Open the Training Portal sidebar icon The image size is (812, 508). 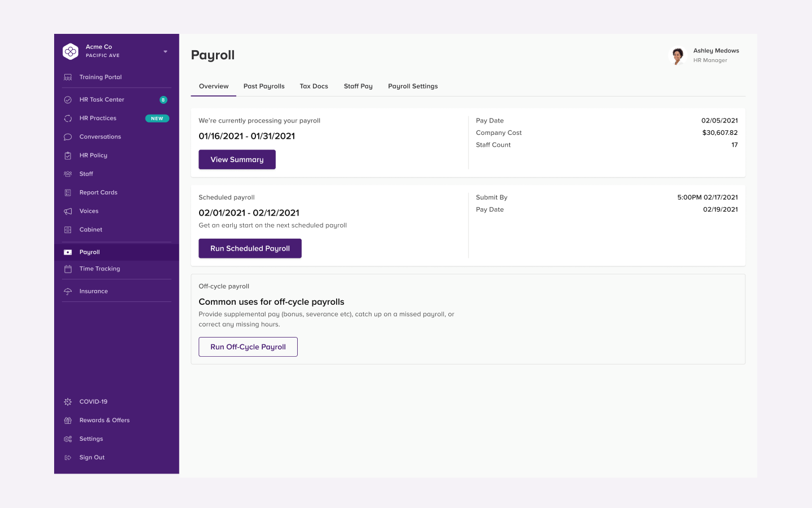(x=68, y=77)
